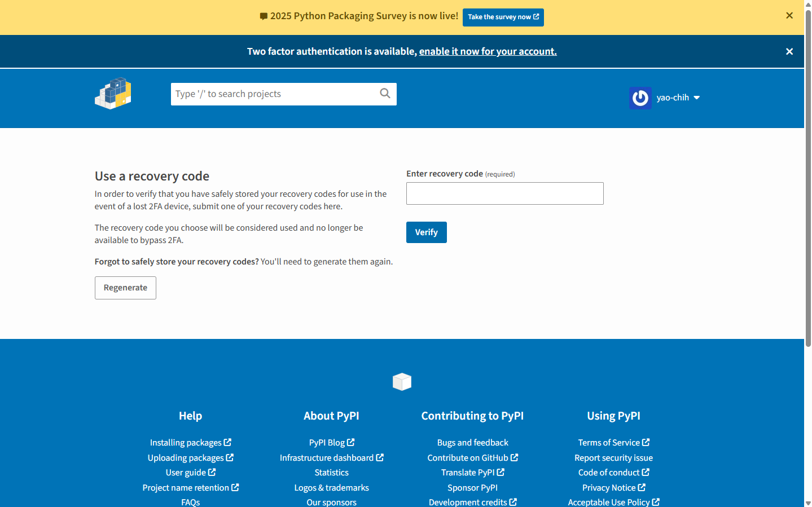Click the Enter recovery code field
Image resolution: width=812 pixels, height=507 pixels.
505,193
